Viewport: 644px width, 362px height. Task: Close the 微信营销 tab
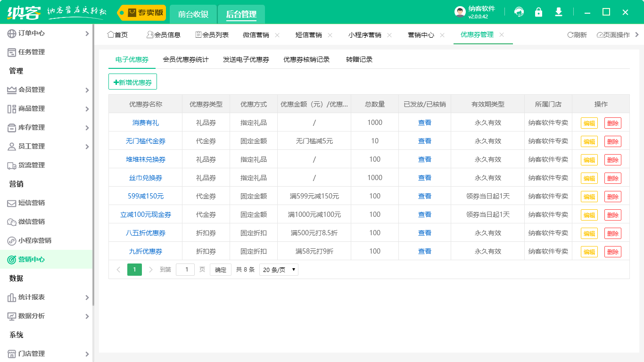pos(277,35)
